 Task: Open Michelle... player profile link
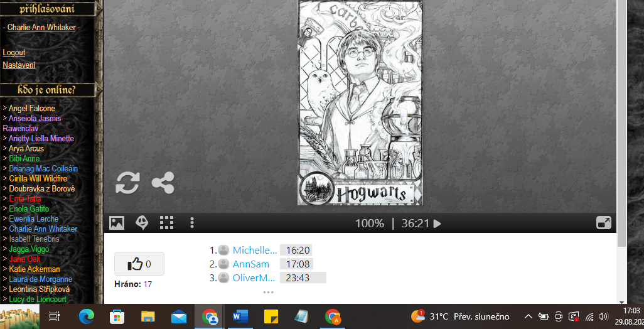255,250
